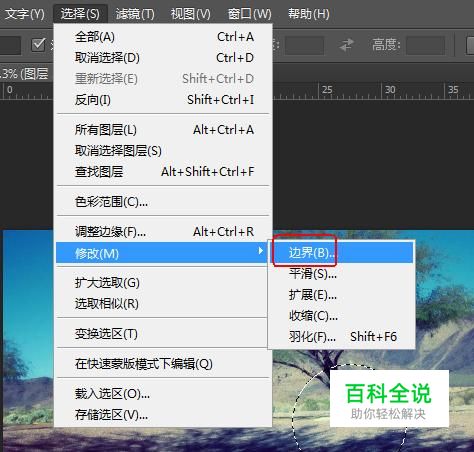The image size is (474, 452).
Task: Choose 在快速蒙版模式下编辑(Q)
Action: click(163, 364)
